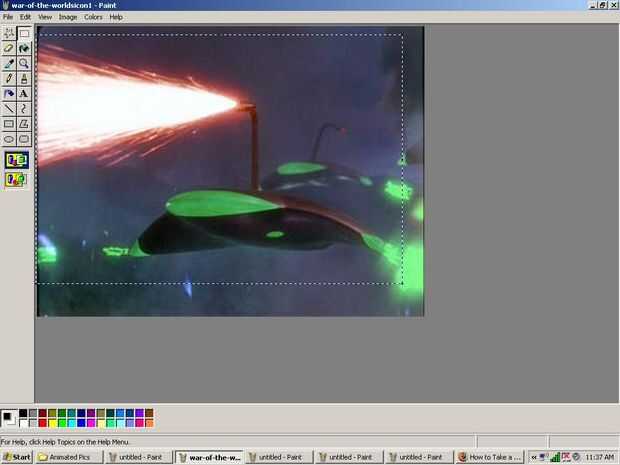Click the Start button
The height and width of the screenshot is (465, 620).
point(17,457)
